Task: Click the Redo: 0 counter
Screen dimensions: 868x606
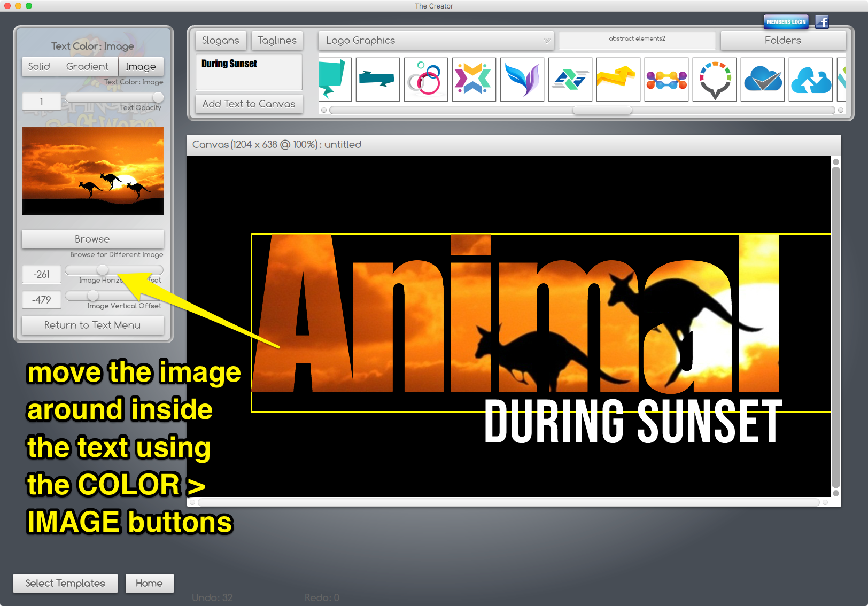Action: click(322, 597)
